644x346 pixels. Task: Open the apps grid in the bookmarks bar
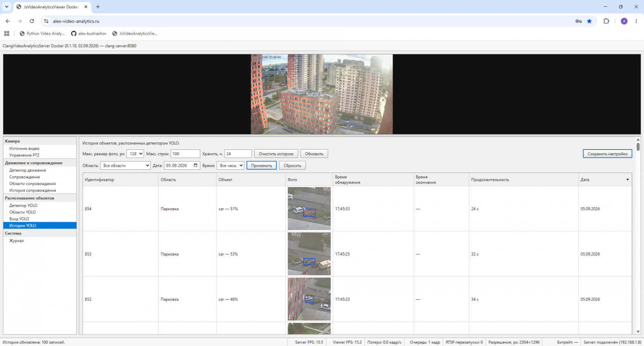click(x=7, y=33)
